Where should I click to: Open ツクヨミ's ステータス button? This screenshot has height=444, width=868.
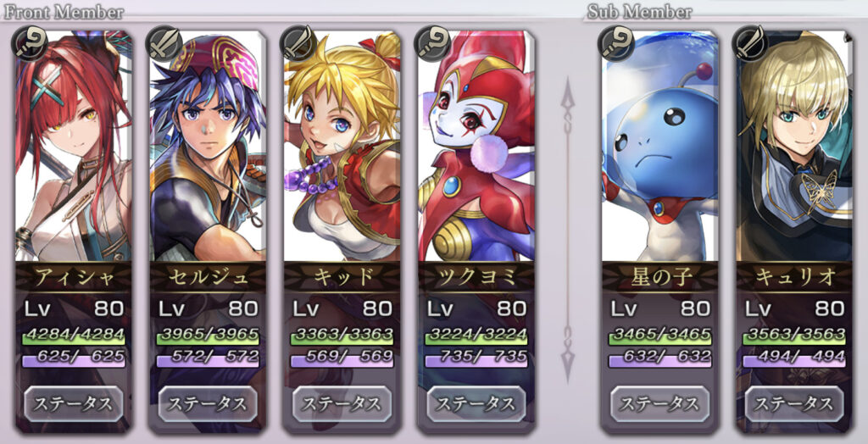coord(476,404)
